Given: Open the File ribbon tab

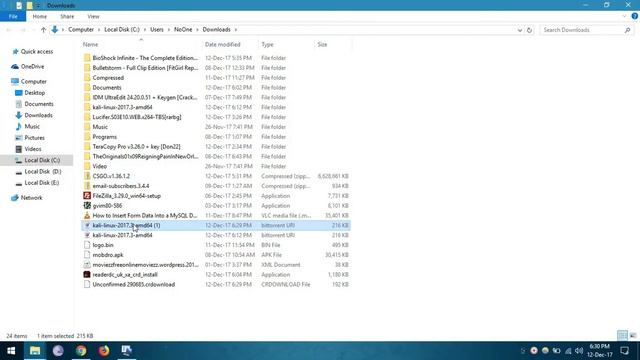Looking at the screenshot, I should 13,16.
